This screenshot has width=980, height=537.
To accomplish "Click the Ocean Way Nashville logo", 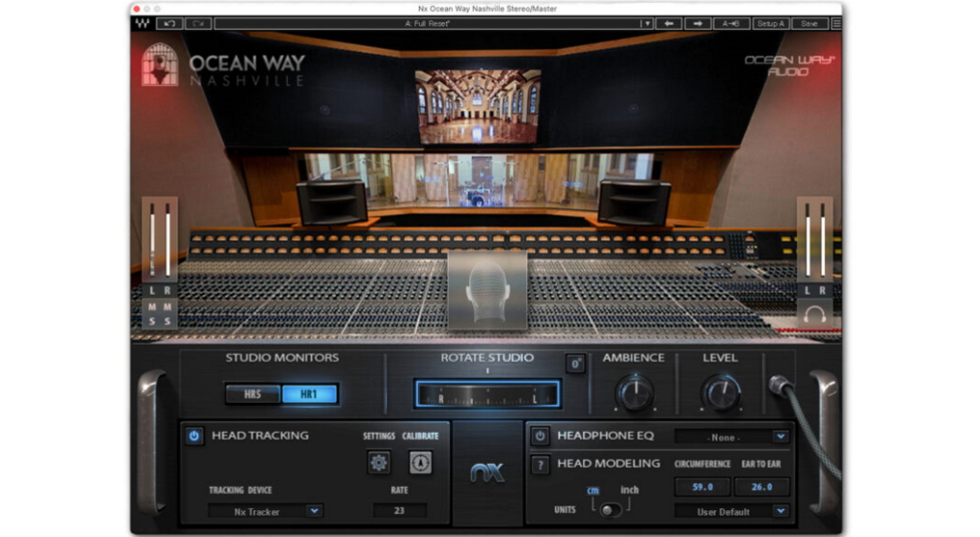I will click(223, 65).
